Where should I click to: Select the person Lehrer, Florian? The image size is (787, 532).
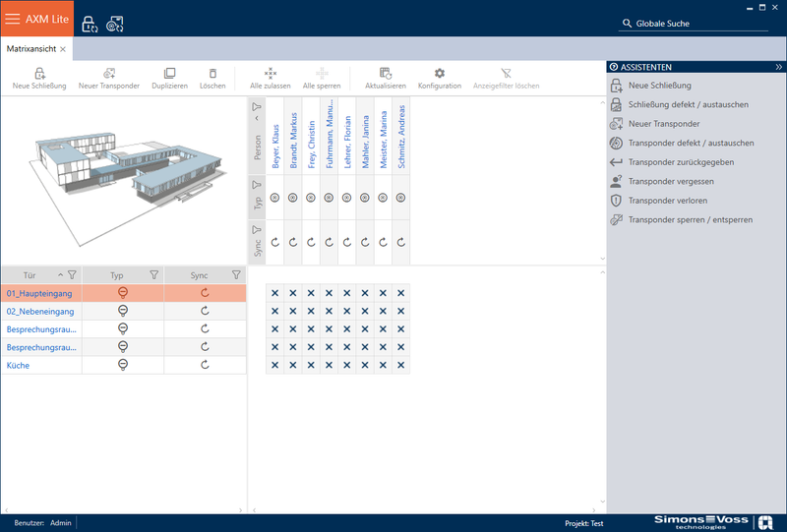pyautogui.click(x=347, y=142)
